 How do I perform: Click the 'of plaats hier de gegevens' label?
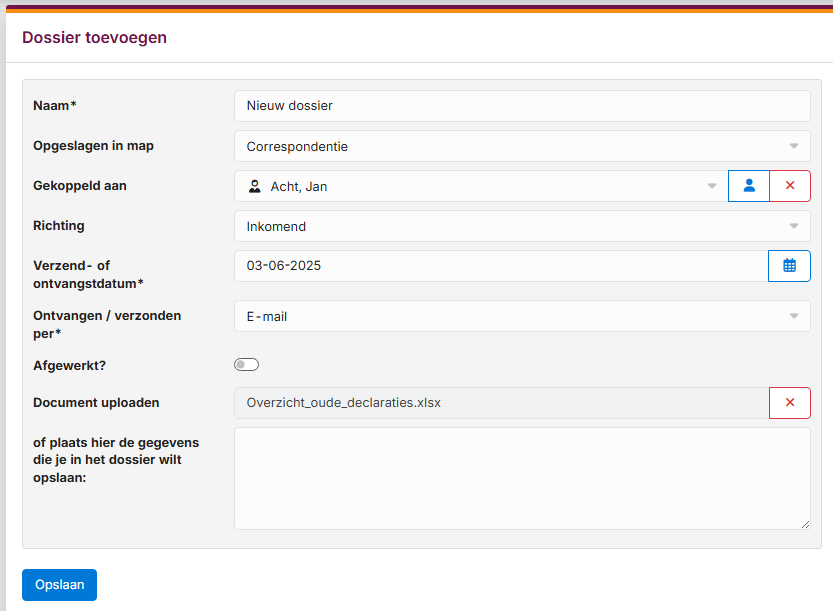(x=116, y=460)
